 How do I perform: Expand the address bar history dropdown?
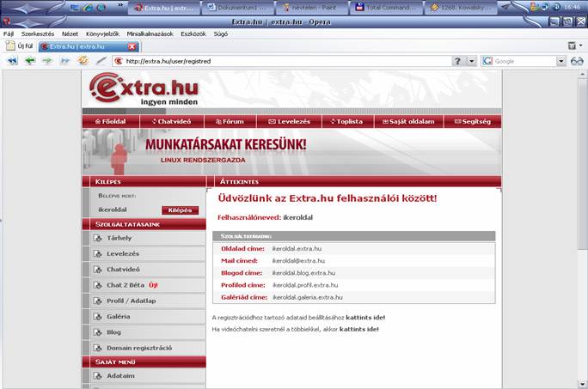(471, 61)
